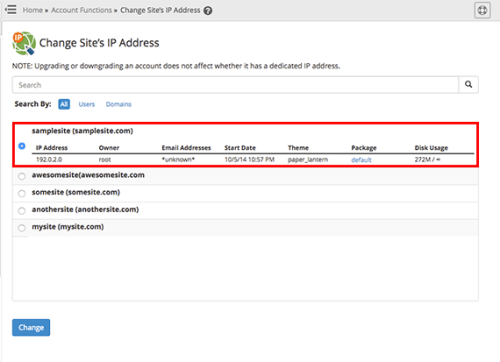
Task: Open the default package link
Action: tap(361, 160)
